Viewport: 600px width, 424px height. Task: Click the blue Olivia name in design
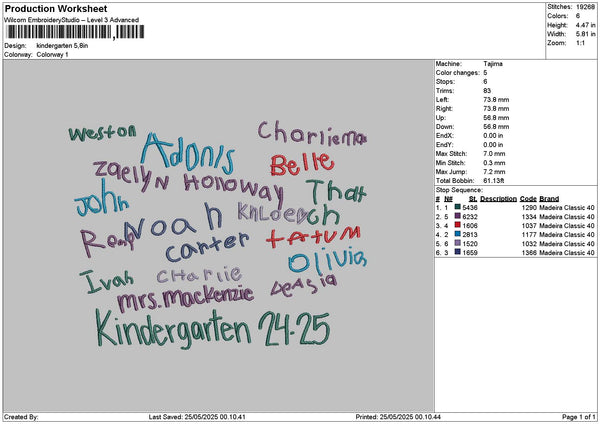[328, 259]
